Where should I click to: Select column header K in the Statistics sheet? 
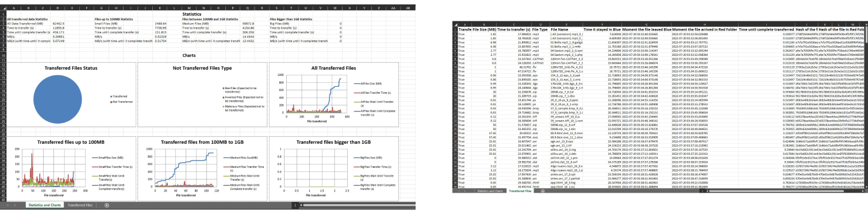click(160, 8)
